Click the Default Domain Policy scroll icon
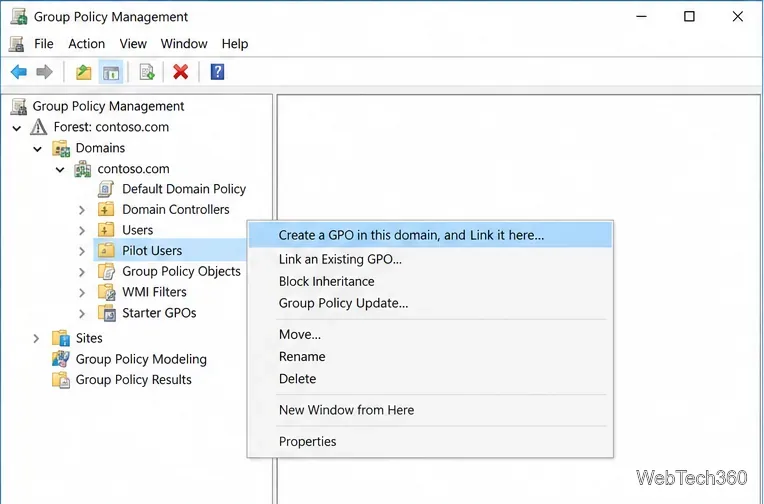This screenshot has height=504, width=764. (x=106, y=189)
